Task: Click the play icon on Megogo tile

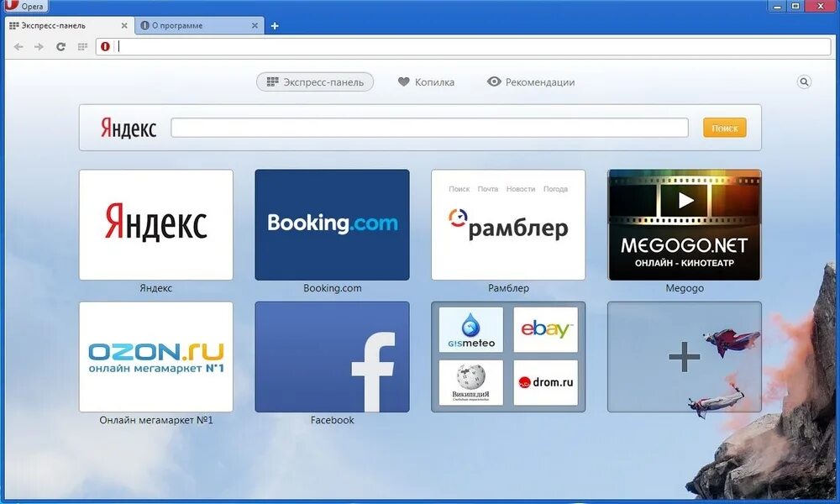Action: pos(685,201)
